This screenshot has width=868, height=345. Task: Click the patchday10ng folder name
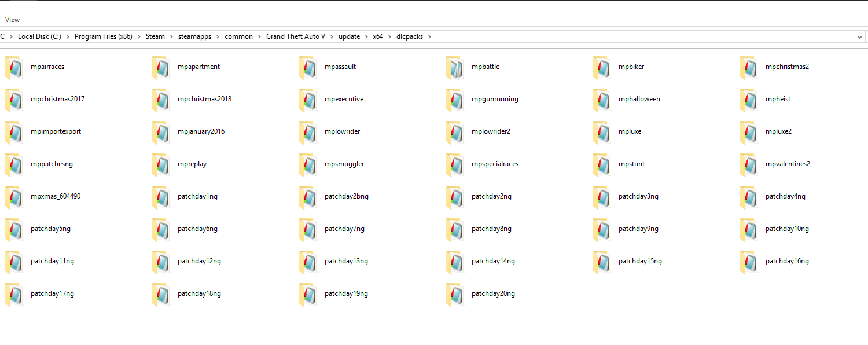pos(787,229)
